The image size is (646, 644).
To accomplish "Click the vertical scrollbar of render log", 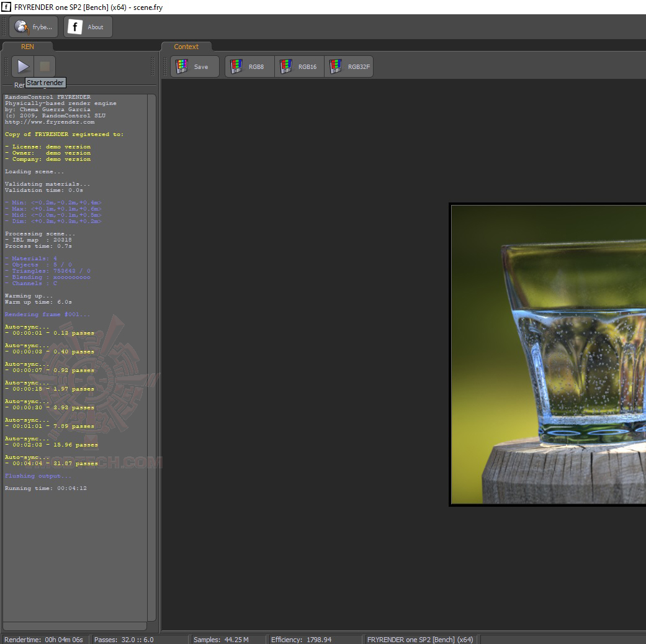I will [x=151, y=358].
